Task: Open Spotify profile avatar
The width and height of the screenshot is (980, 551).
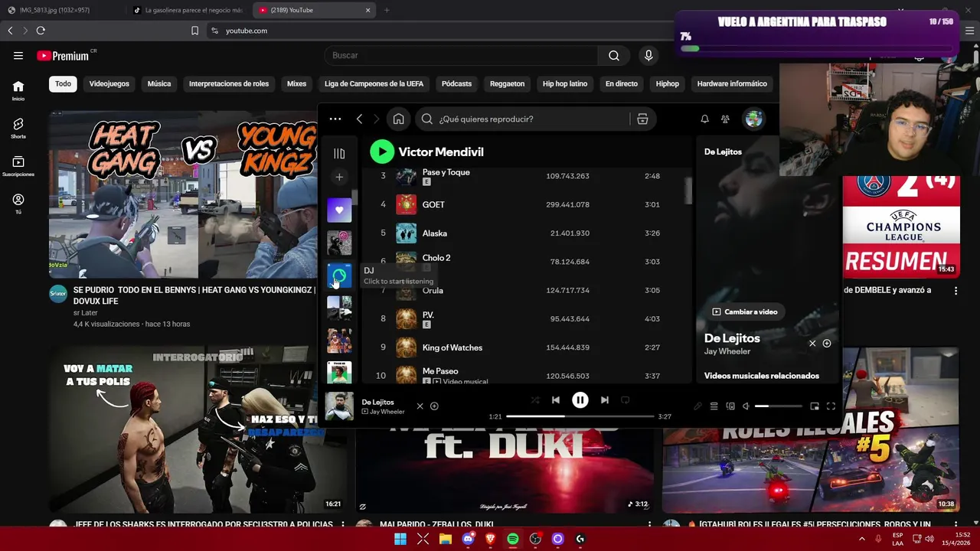Action: [x=754, y=119]
